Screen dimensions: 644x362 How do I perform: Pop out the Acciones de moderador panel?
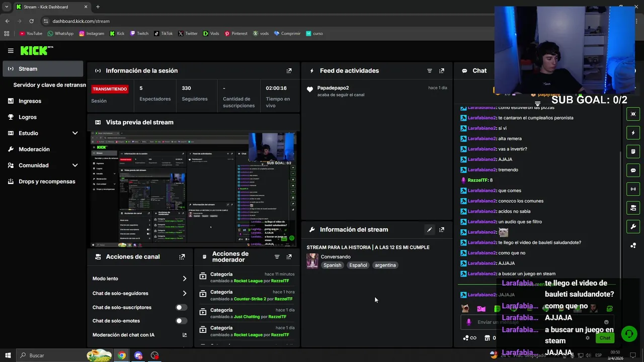coord(289,257)
